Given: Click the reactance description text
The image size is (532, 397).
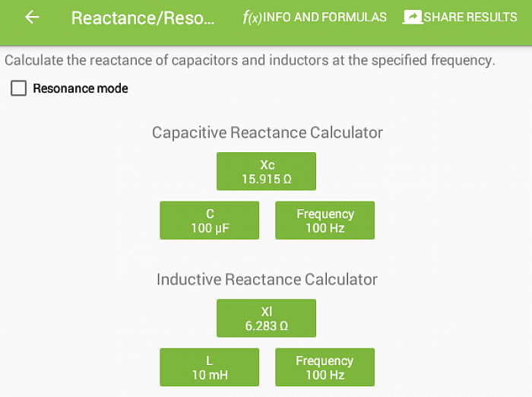Looking at the screenshot, I should 250,60.
